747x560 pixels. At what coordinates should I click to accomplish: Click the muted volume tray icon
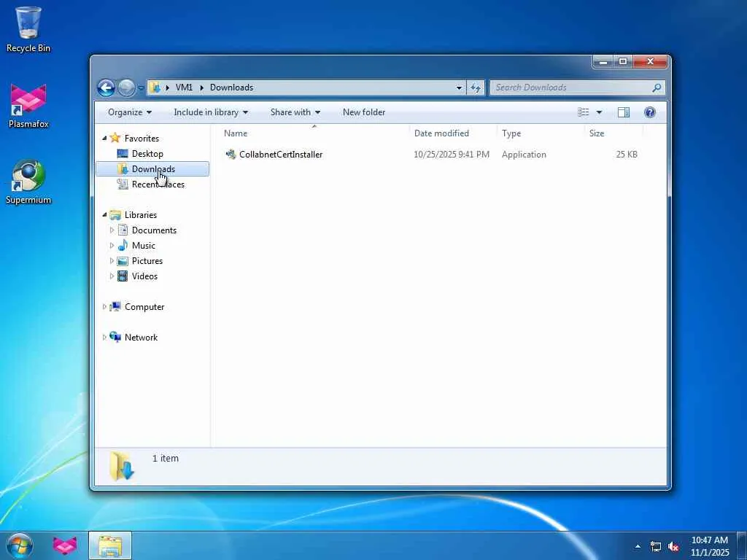[x=673, y=547]
